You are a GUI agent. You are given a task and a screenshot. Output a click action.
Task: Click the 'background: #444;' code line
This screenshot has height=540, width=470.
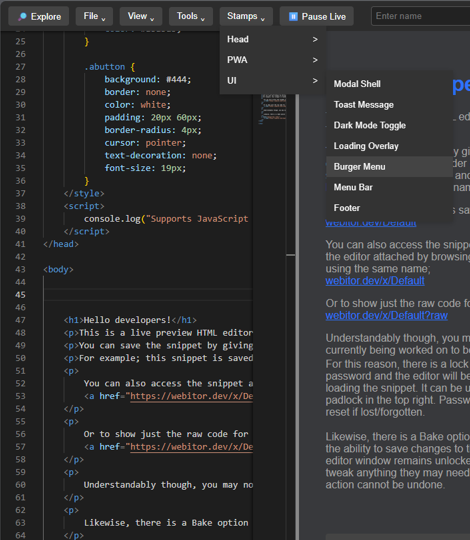pyautogui.click(x=147, y=80)
